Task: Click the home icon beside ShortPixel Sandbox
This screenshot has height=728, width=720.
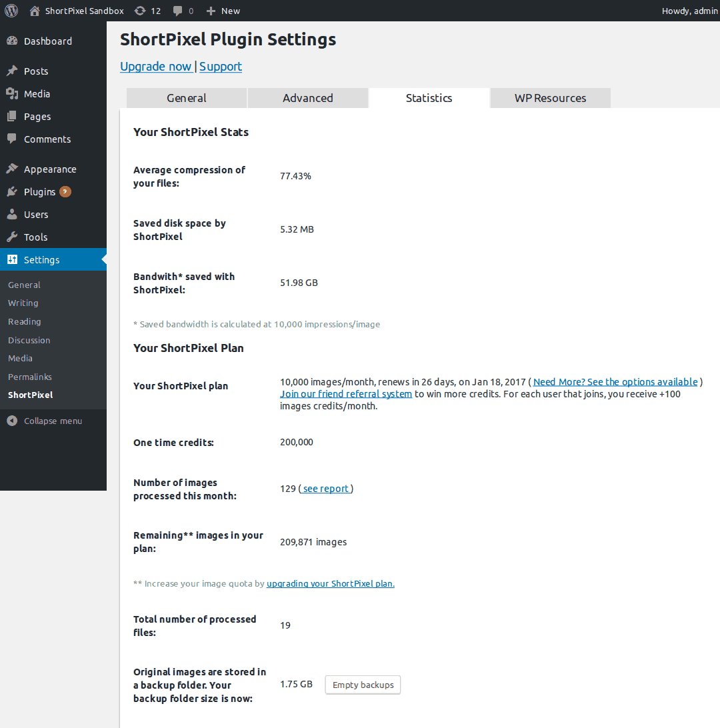Action: [x=35, y=11]
